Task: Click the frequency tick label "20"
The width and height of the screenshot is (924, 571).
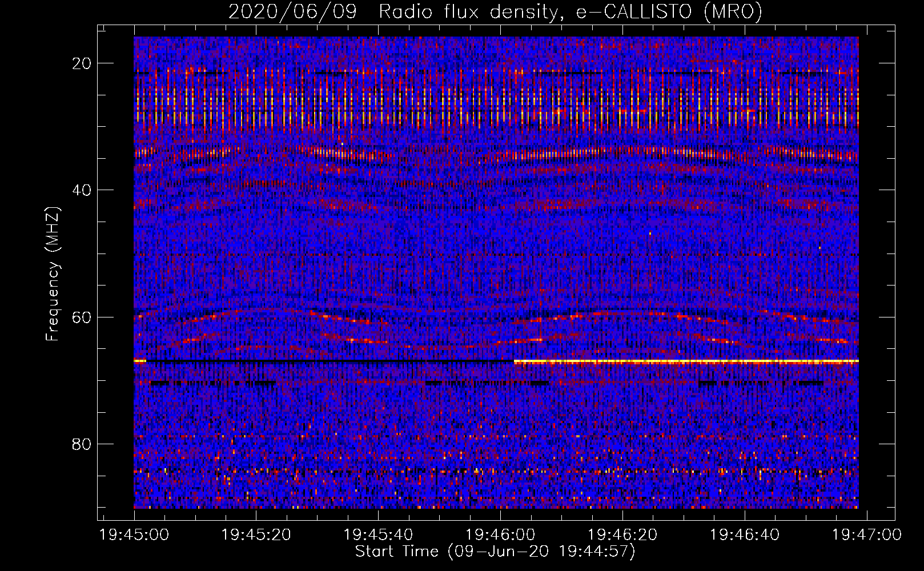Action: click(x=82, y=63)
